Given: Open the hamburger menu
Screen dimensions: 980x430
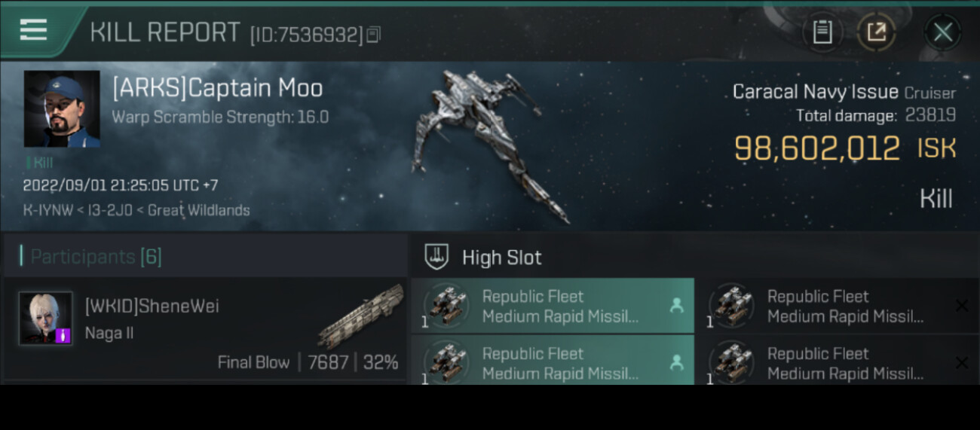Looking at the screenshot, I should click(x=33, y=30).
